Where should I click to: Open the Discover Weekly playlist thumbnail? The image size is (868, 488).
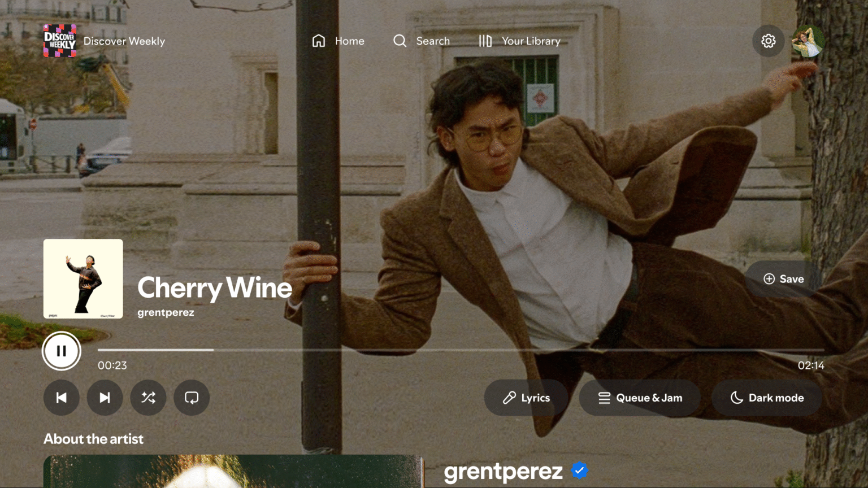click(x=59, y=41)
